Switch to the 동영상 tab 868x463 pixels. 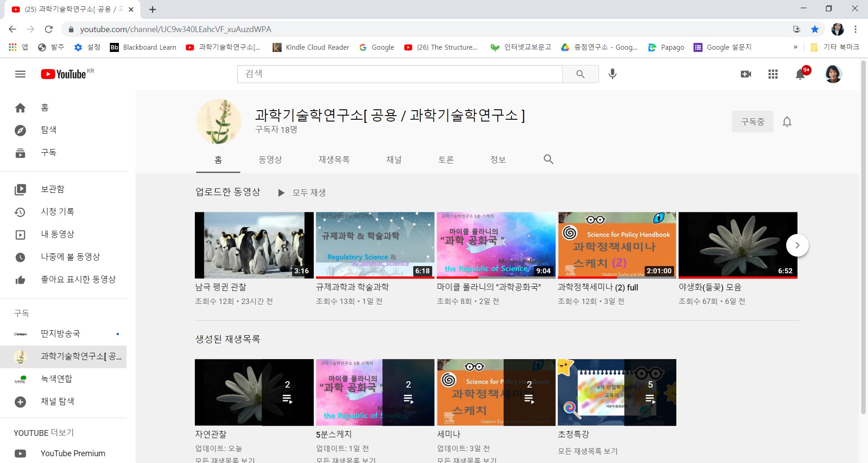(x=270, y=160)
